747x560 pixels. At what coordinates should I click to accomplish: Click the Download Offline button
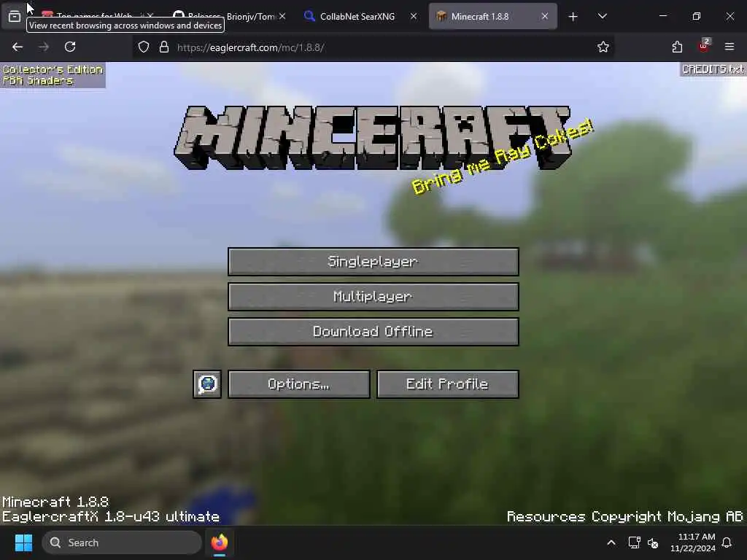point(373,332)
